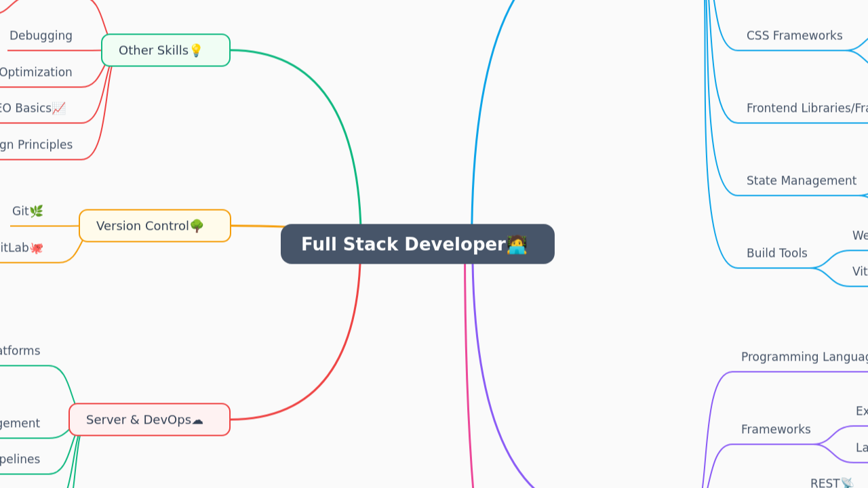The width and height of the screenshot is (868, 488).
Task: Click the Pipelines branch label
Action: click(x=20, y=459)
